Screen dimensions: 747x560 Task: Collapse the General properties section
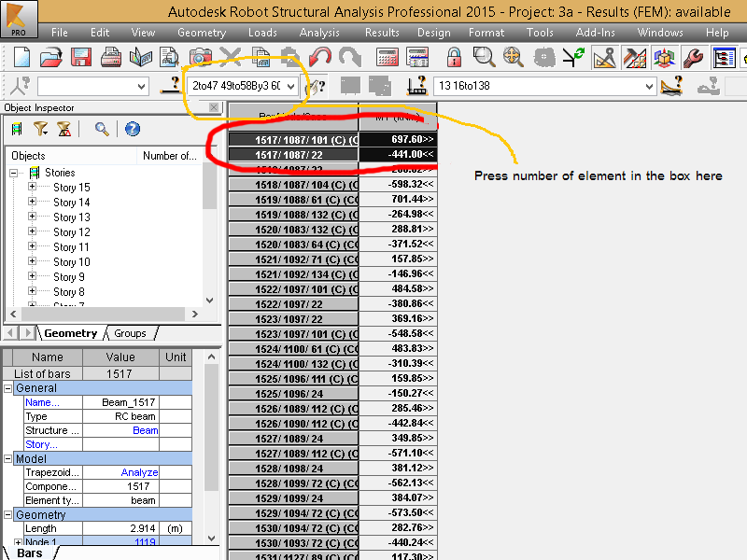[x=8, y=388]
